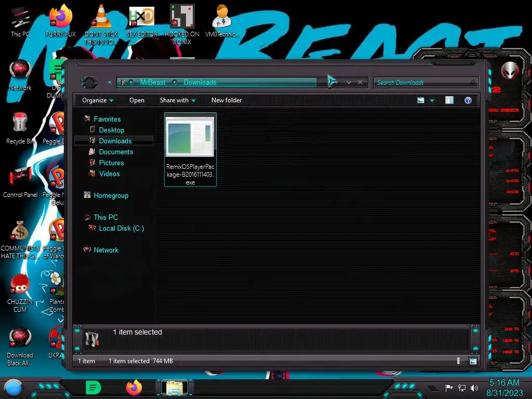
Task: Open Local Disk (C:) in navigation pane
Action: [121, 228]
